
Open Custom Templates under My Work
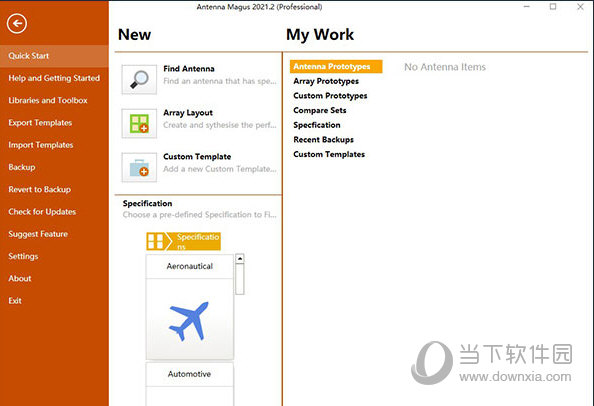pos(329,155)
